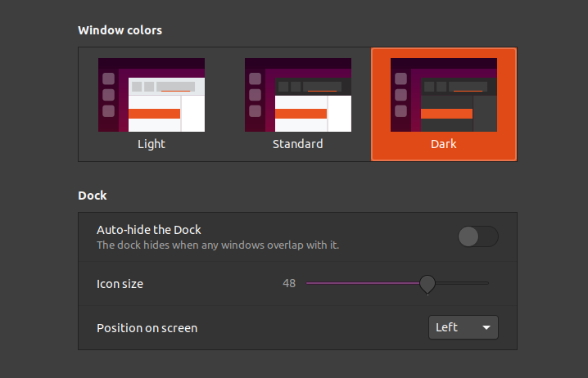The height and width of the screenshot is (378, 588).
Task: Click the Position on screen label
Action: [147, 328]
